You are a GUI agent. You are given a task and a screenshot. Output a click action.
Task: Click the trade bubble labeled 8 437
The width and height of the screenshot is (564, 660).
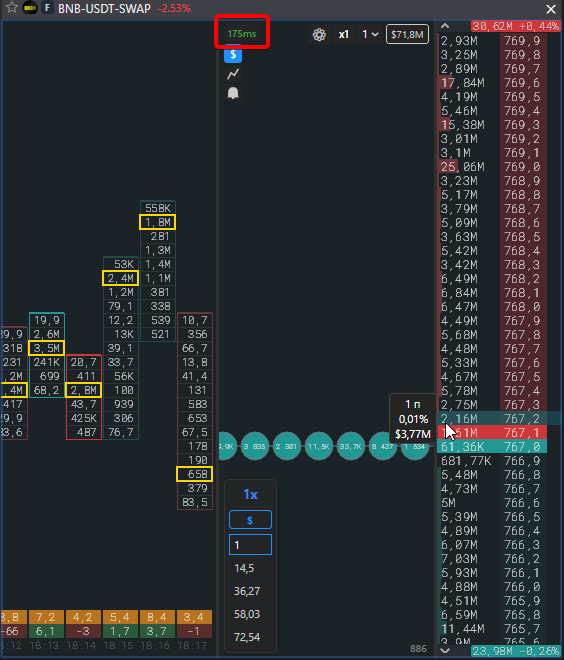(x=383, y=446)
